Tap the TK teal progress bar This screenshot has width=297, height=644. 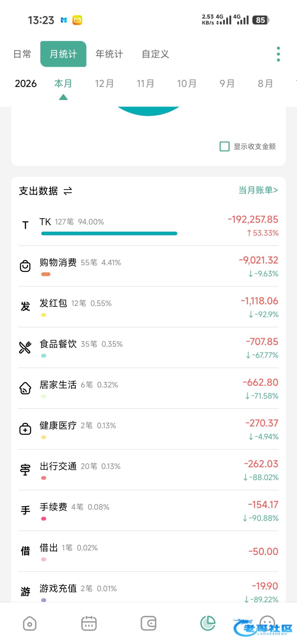pos(109,233)
